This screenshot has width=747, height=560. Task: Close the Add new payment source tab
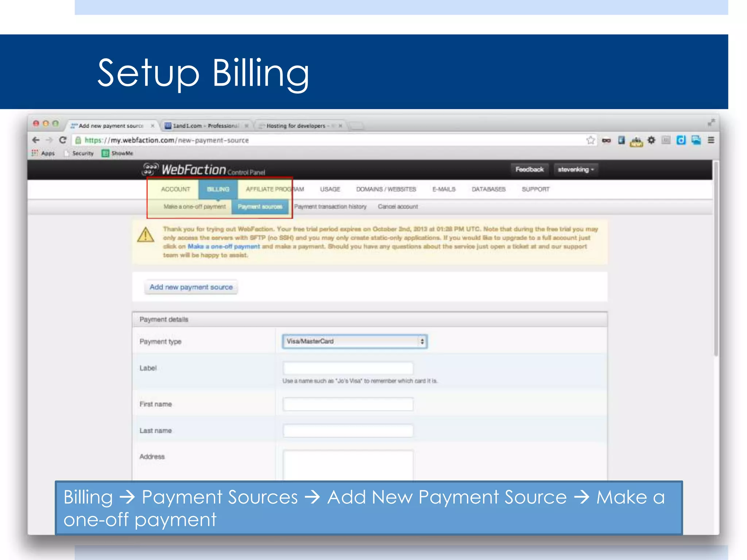[152, 126]
